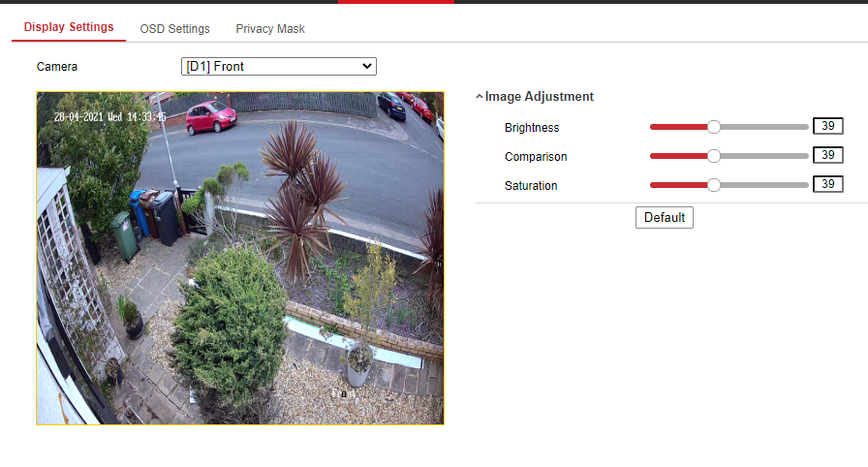Open the Camera selection dropdown

coord(278,66)
